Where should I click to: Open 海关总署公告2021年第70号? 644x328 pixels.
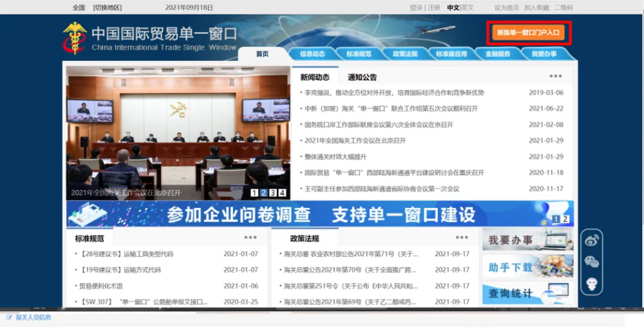(350, 270)
